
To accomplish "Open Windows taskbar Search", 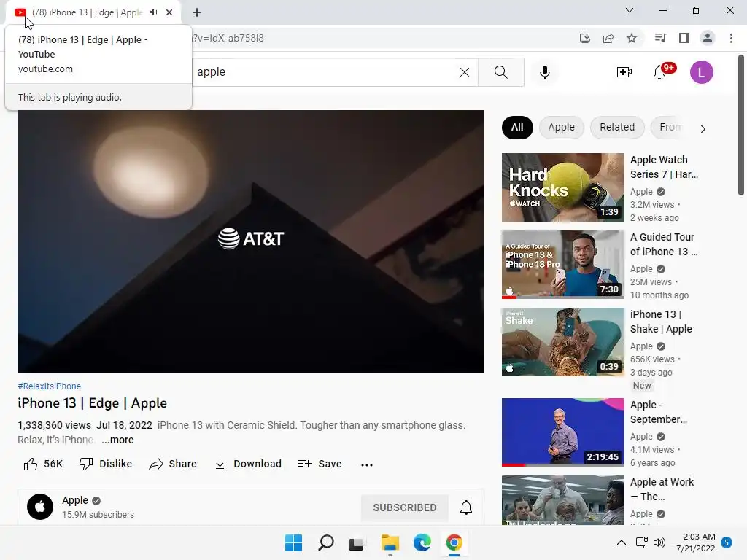I will point(326,542).
